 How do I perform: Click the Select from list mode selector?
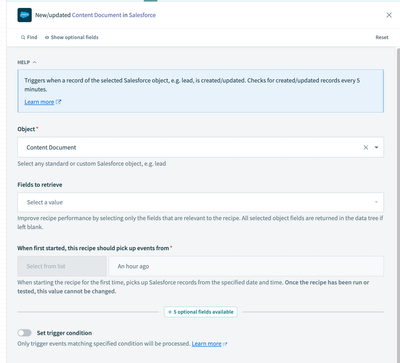click(62, 266)
